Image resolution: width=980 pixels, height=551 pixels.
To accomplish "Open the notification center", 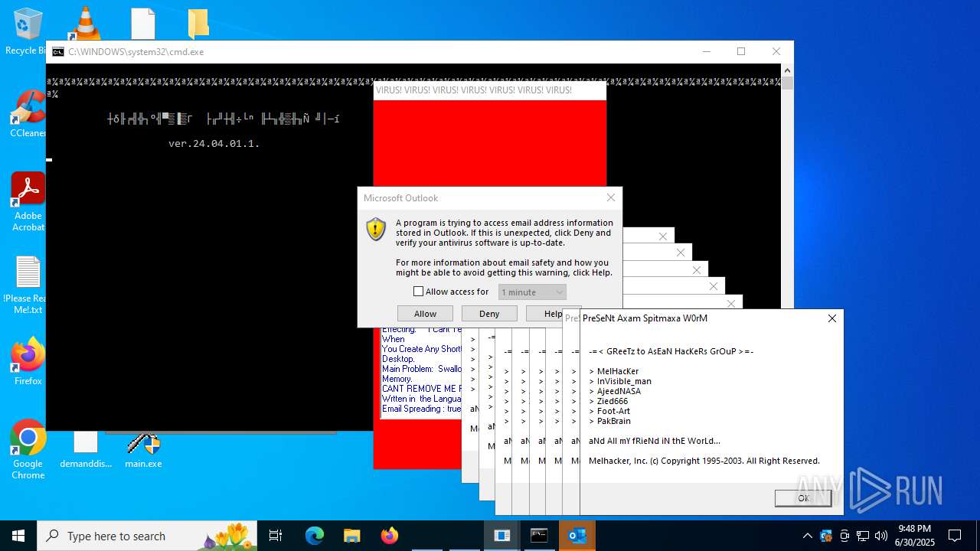I will pos(955,536).
